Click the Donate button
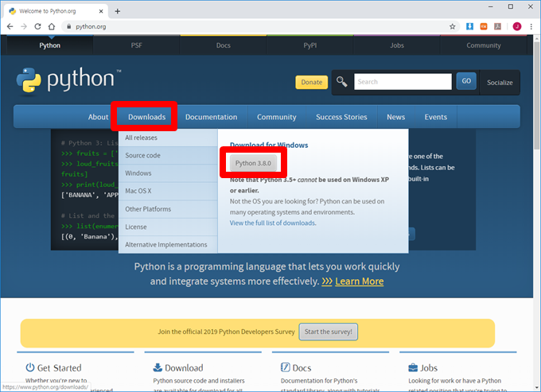The width and height of the screenshot is (541, 392). point(312,82)
